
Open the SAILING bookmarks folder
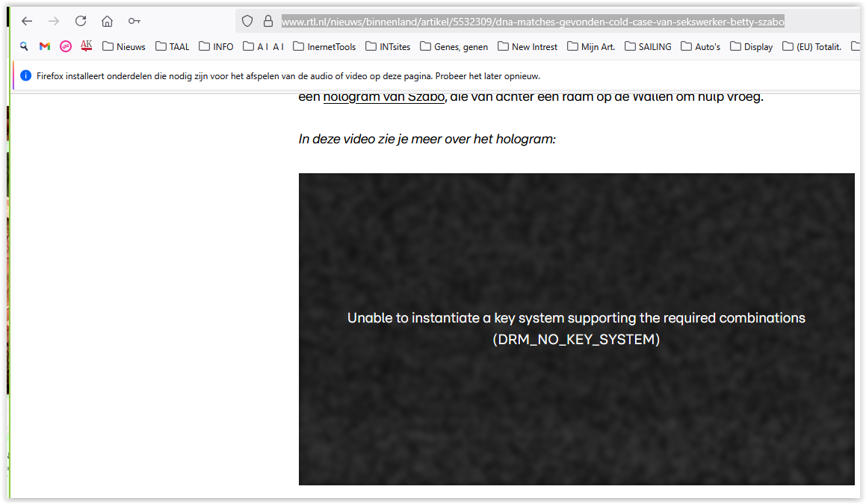[x=648, y=46]
